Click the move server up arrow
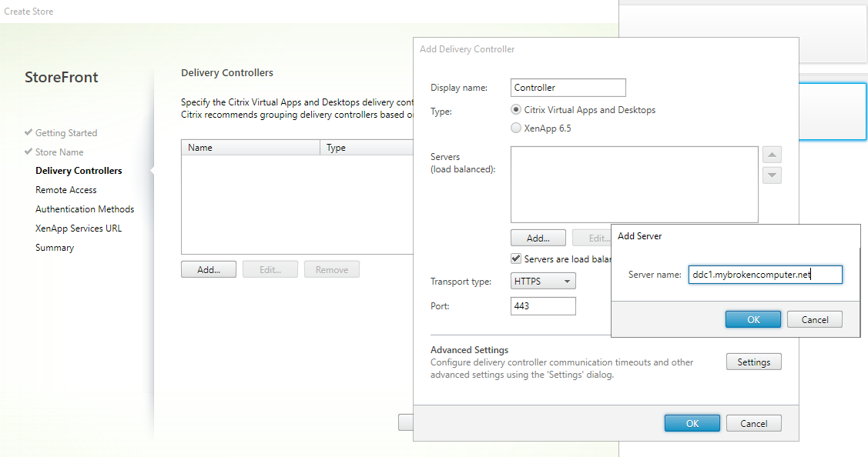The image size is (868, 457). (772, 155)
